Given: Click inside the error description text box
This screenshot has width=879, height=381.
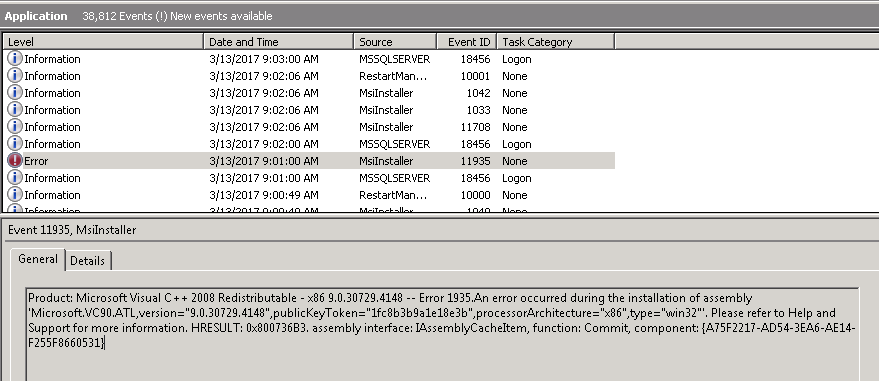Looking at the screenshot, I should (443, 334).
